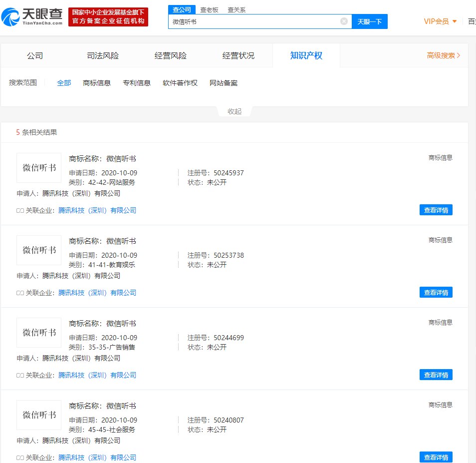Click 商标名称 title in 50253738 result
Viewport: 476px width, 463px height.
pyautogui.click(x=102, y=241)
